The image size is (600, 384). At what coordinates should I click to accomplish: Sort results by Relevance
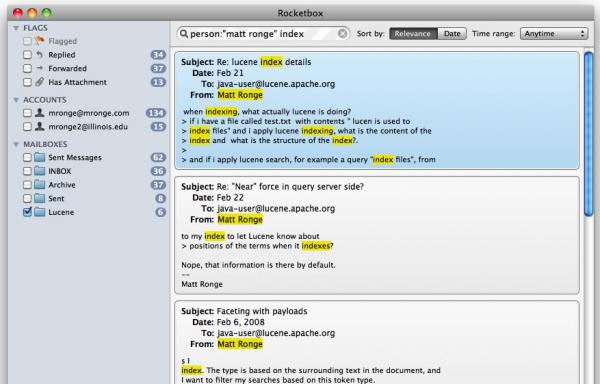click(413, 34)
